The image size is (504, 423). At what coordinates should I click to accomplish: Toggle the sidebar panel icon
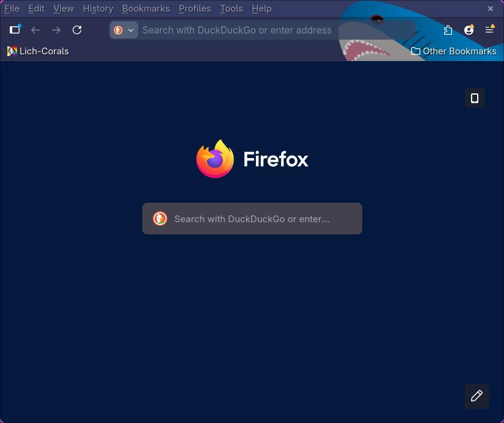tap(15, 30)
